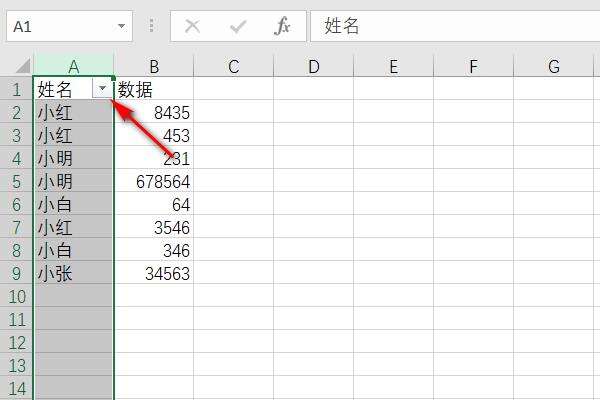Click the 数据 header cell in B1
Image resolution: width=600 pixels, height=400 pixels.
tap(154, 89)
